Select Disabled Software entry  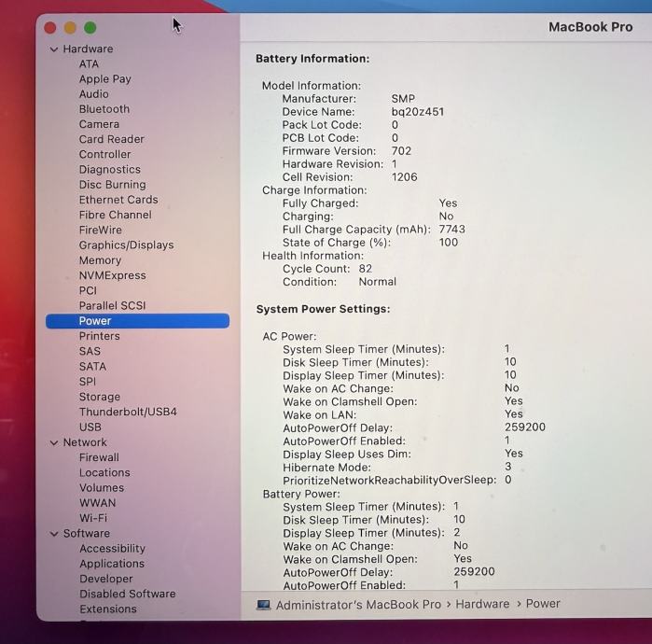[x=128, y=595]
